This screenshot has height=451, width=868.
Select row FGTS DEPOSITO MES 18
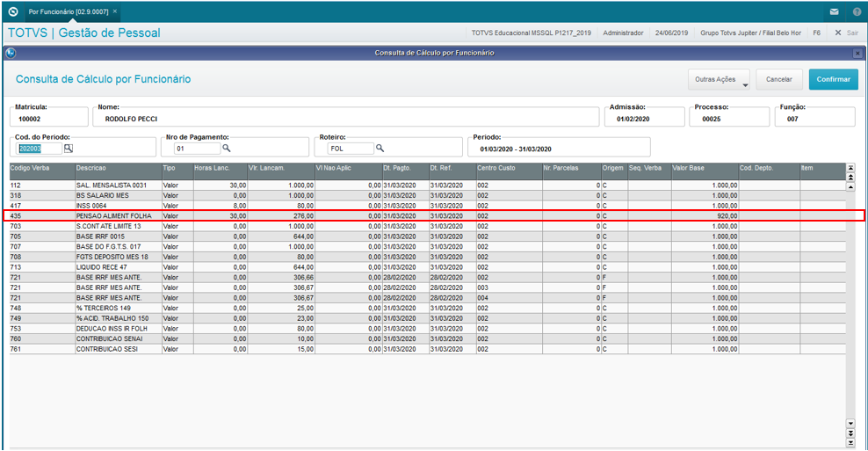click(x=427, y=257)
